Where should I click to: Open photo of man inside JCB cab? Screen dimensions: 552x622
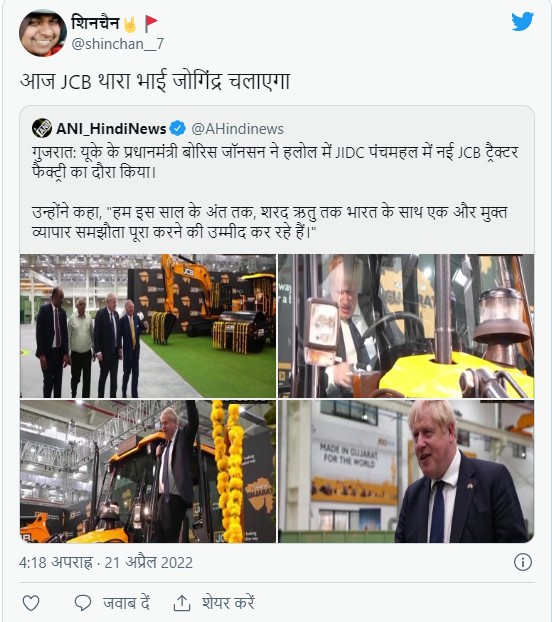coord(406,326)
